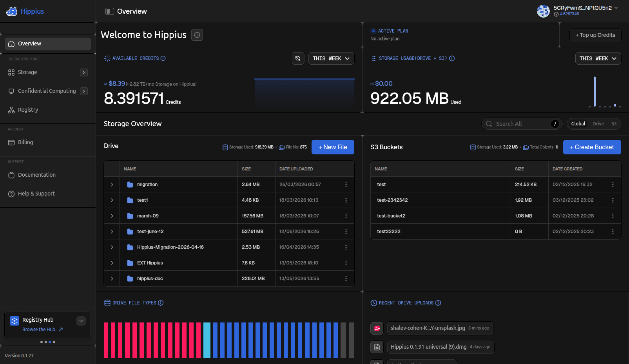Screen dimensions: 629x364
Task: Toggle the sidebar panel icon beside Overview
Action: click(110, 11)
